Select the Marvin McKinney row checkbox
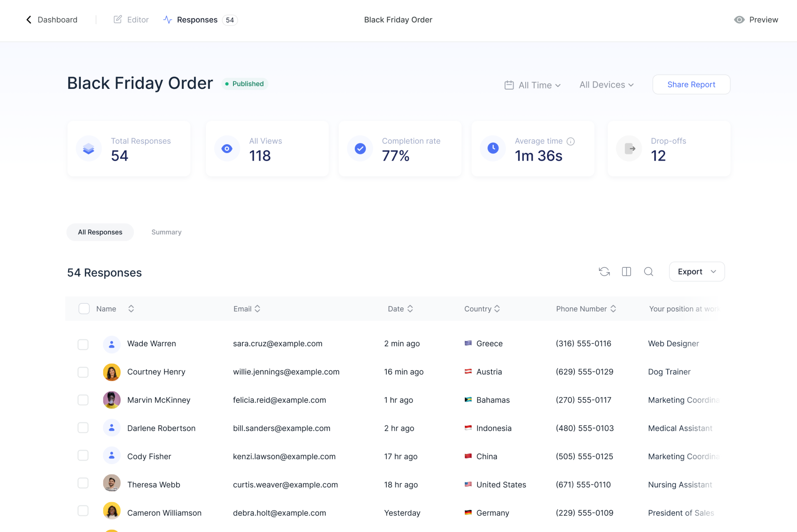This screenshot has width=797, height=532. point(83,400)
